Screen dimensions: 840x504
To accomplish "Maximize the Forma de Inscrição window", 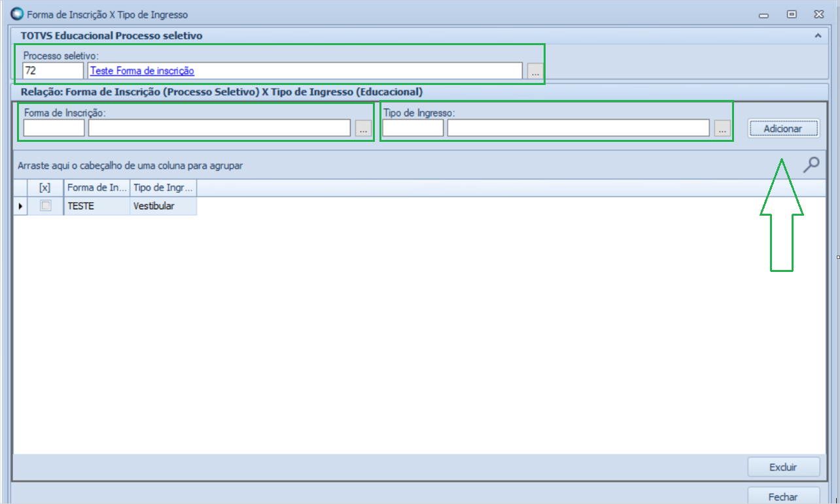I will pyautogui.click(x=792, y=14).
